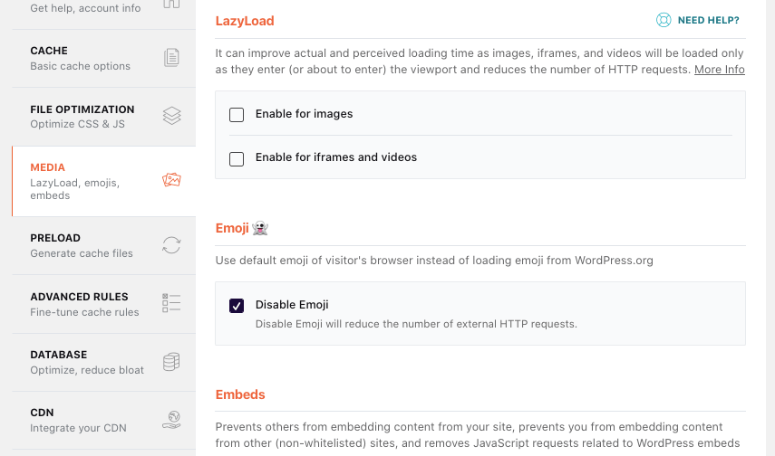Click the Need Help? link
775x456 pixels.
(x=708, y=20)
